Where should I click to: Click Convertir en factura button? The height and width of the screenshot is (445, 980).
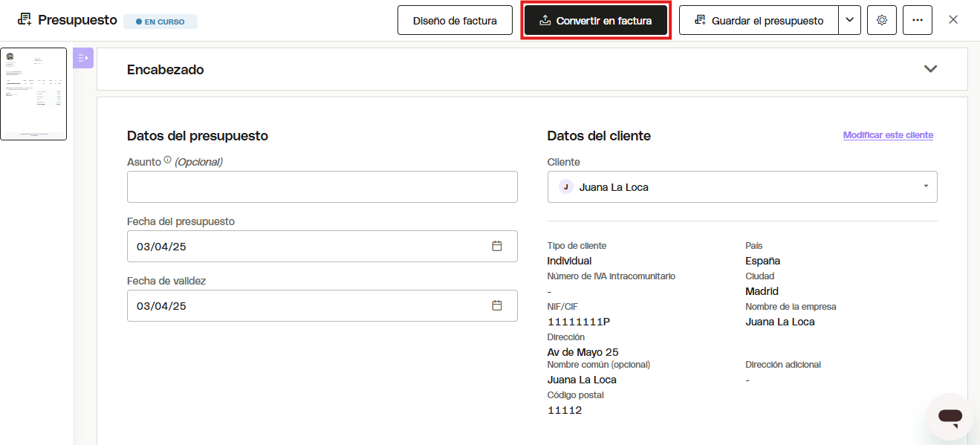click(x=596, y=20)
